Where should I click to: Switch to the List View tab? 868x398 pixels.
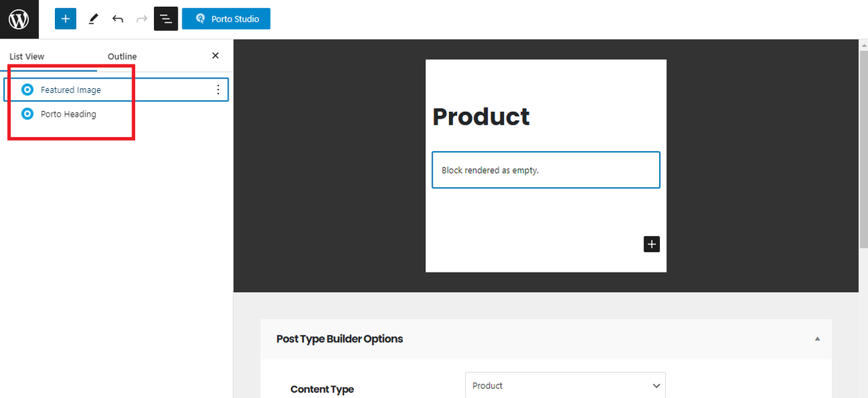[x=27, y=57]
